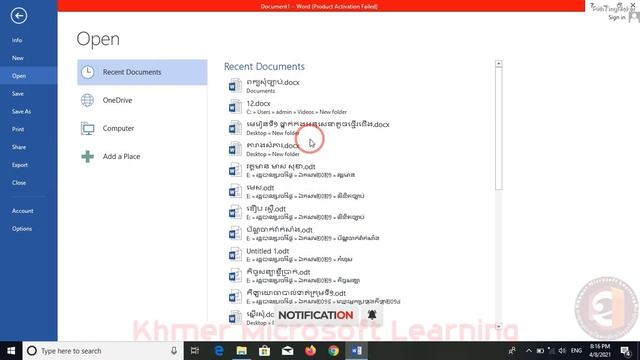Click the microphone icon in search box
Image resolution: width=640 pixels, height=360 pixels.
coord(174,351)
